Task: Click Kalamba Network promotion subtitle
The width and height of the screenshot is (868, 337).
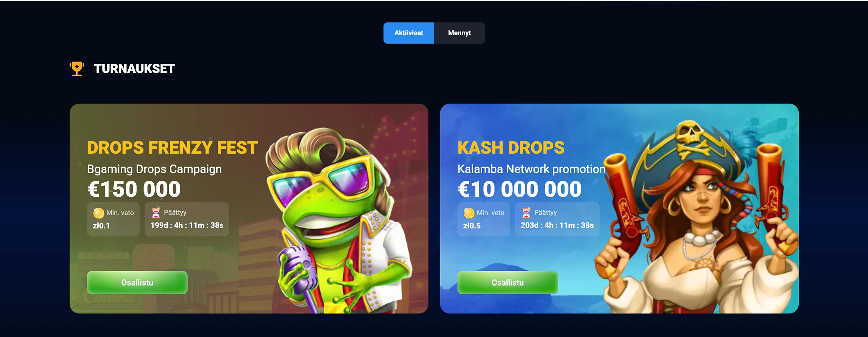Action: pyautogui.click(x=531, y=169)
